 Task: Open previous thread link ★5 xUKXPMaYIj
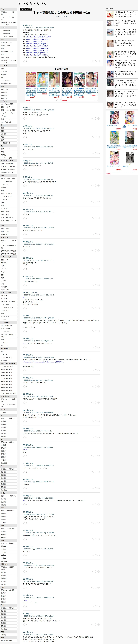click(x=37, y=46)
